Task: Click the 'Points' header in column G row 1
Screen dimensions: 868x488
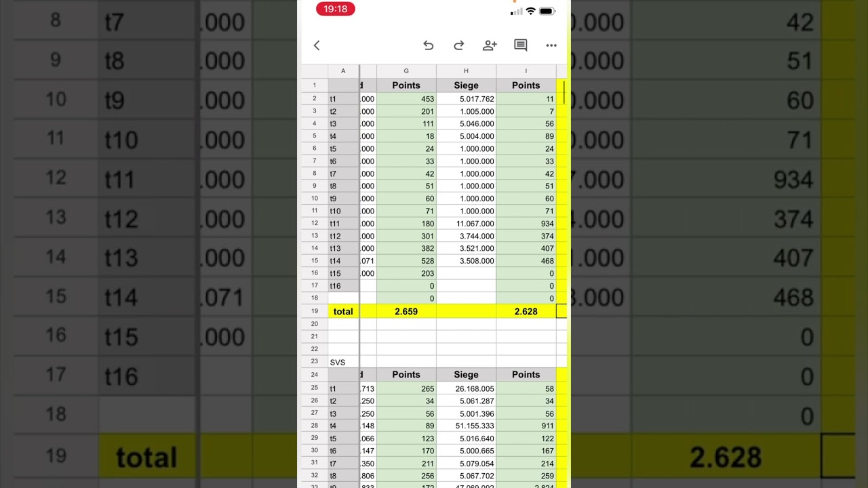Action: pos(406,85)
